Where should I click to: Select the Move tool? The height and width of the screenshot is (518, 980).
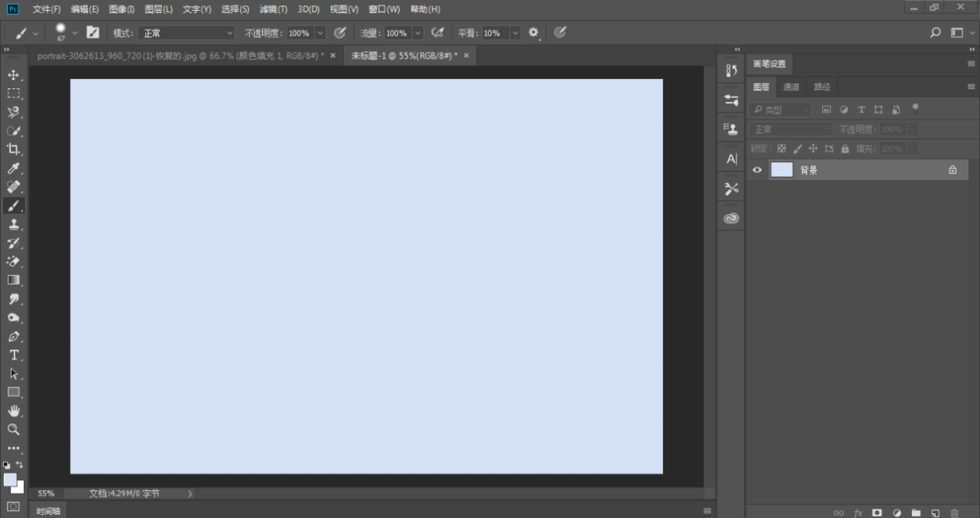tap(13, 75)
